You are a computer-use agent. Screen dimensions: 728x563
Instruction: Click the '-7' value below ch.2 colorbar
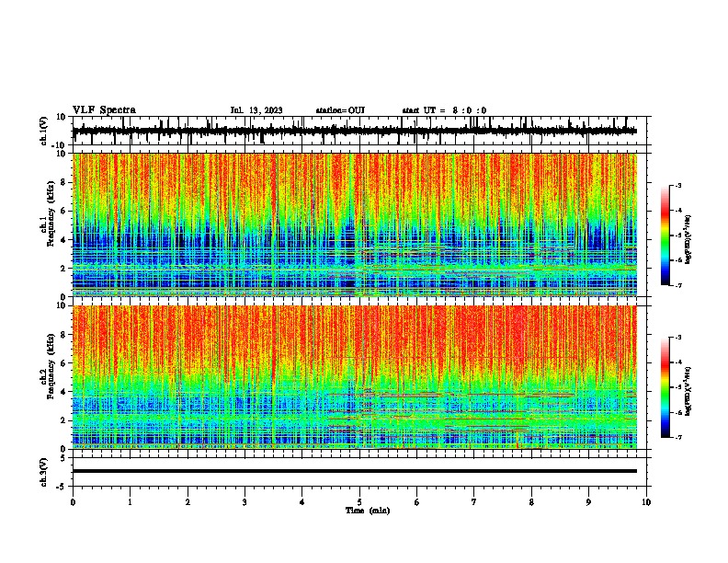point(677,437)
